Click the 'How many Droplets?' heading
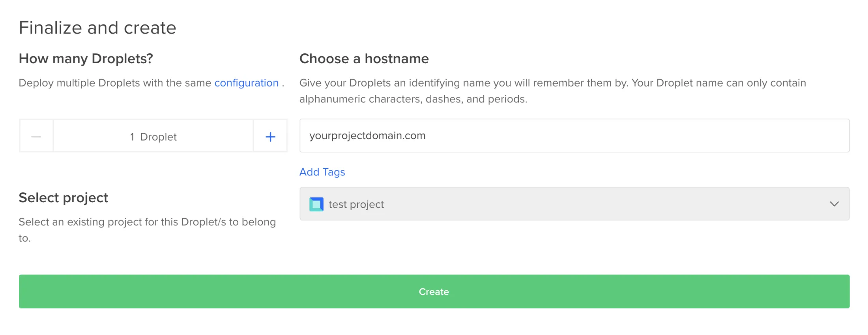Image resolution: width=868 pixels, height=335 pixels. pyautogui.click(x=86, y=58)
